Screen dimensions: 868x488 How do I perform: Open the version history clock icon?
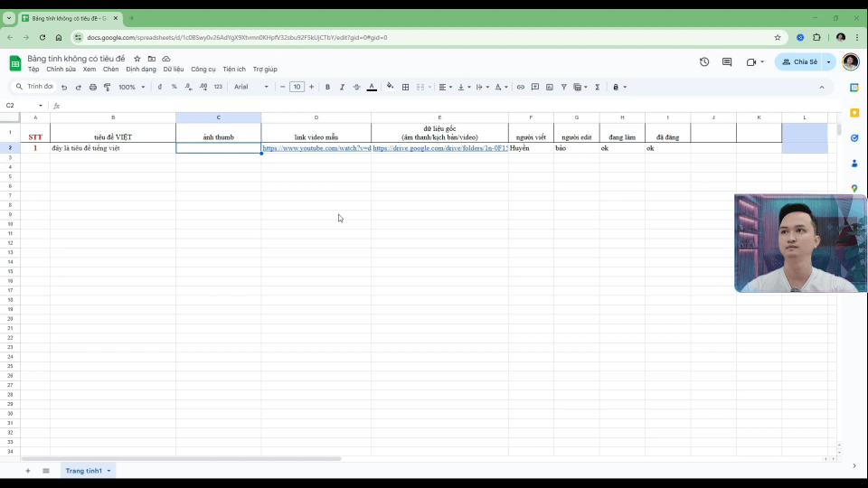pos(704,62)
